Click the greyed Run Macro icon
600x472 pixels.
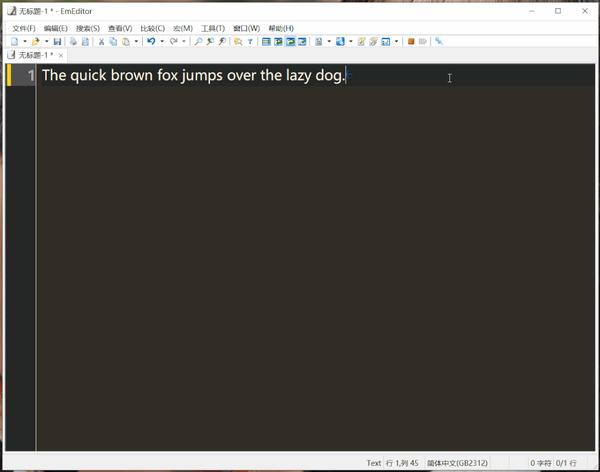pos(423,41)
